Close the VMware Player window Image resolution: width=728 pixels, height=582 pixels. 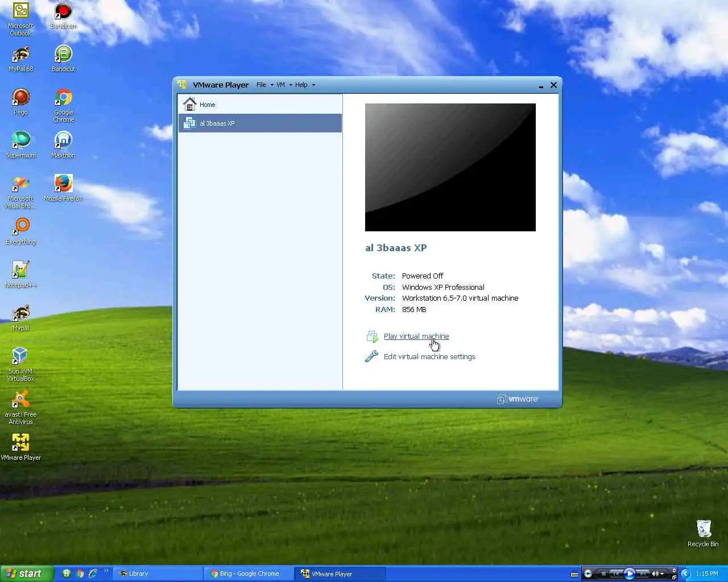[x=553, y=85]
